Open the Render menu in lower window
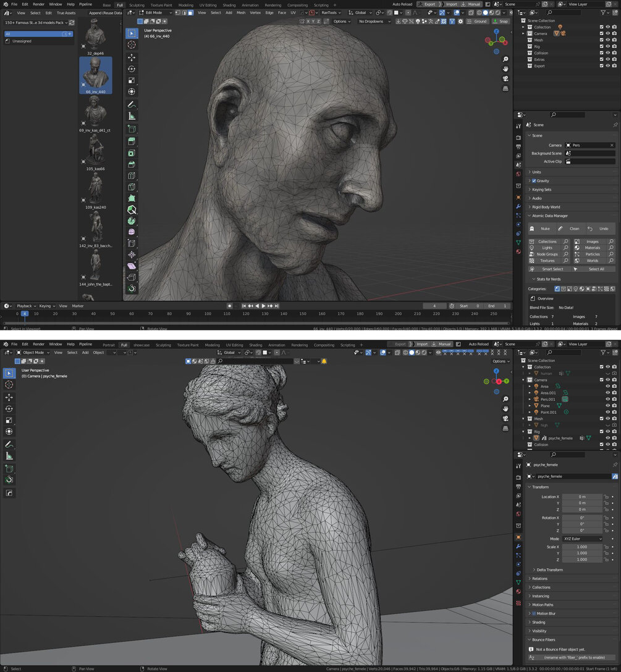The width and height of the screenshot is (621, 672). click(38, 344)
